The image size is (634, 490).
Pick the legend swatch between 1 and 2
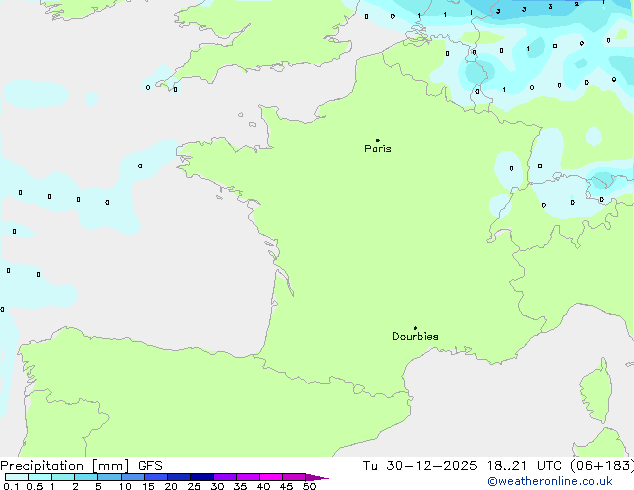click(x=63, y=478)
